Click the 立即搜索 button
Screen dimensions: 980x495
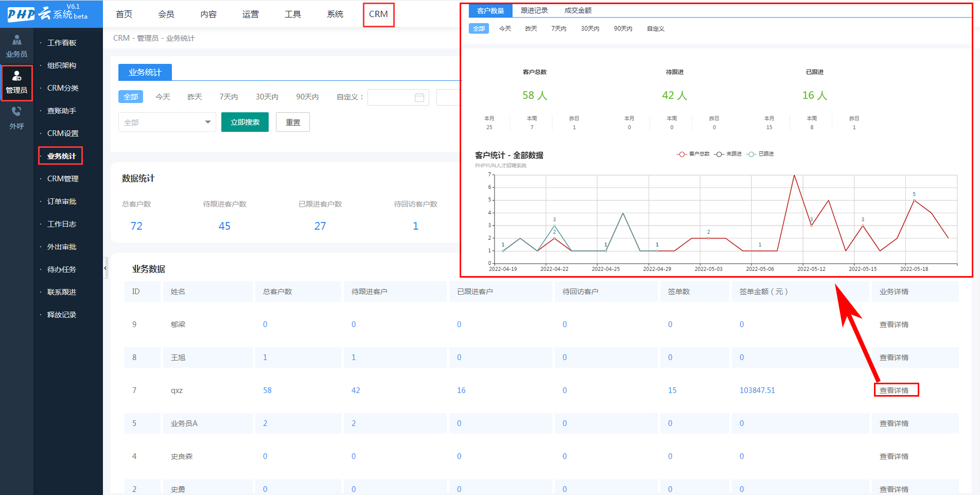tap(245, 122)
